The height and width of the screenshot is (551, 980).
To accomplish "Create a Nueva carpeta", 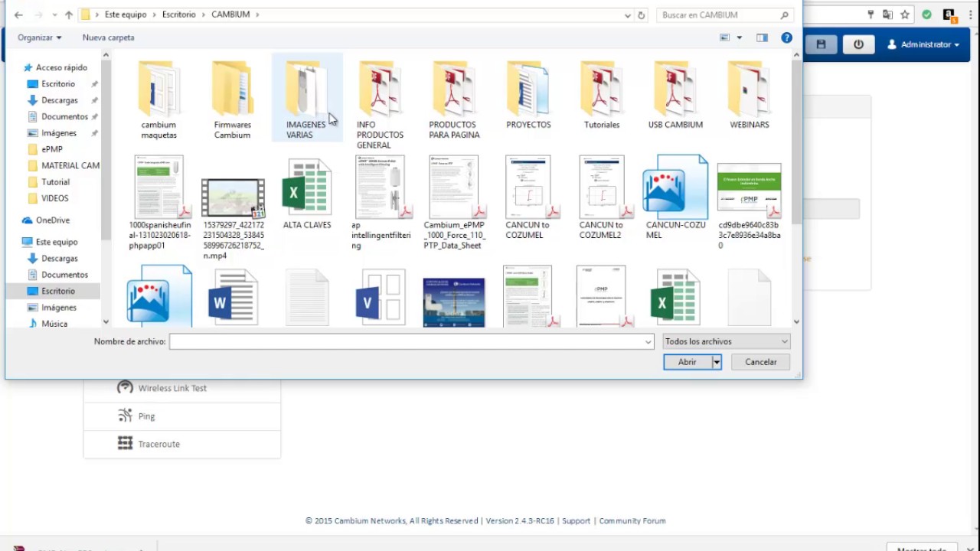I will pos(108,37).
